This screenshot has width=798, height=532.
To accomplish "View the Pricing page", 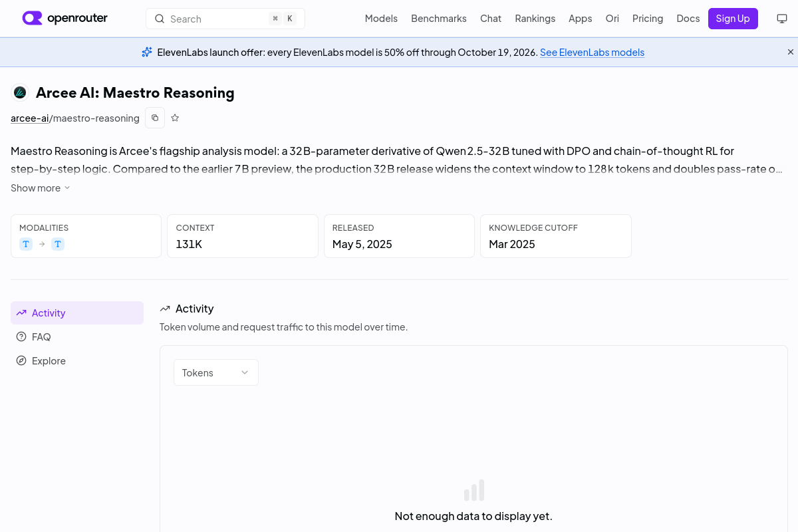I will (648, 19).
